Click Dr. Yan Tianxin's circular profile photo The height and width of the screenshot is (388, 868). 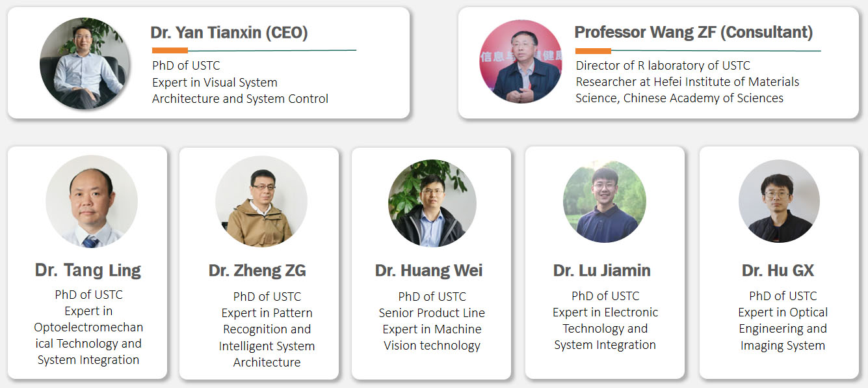[x=82, y=63]
